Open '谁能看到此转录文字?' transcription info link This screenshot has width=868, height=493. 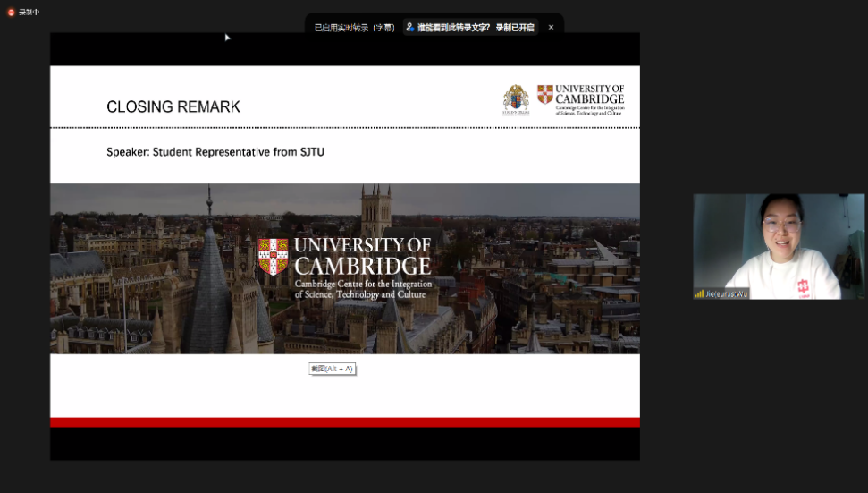click(x=453, y=27)
